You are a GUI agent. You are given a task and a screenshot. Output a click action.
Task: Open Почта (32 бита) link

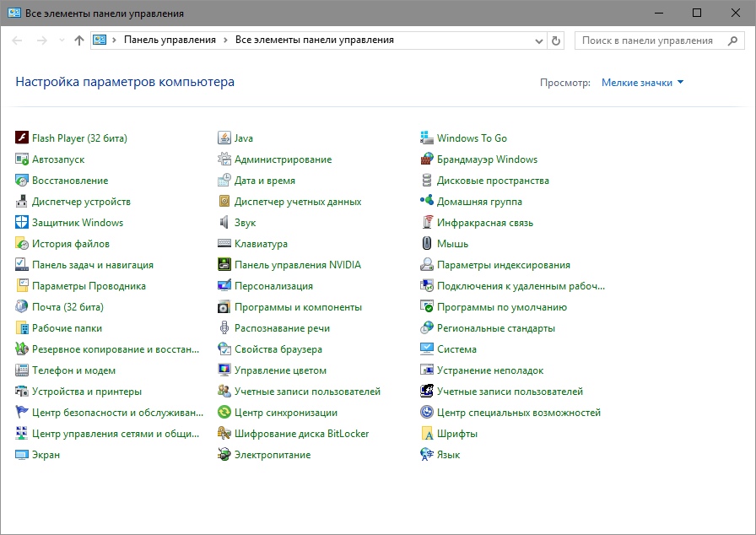point(67,307)
